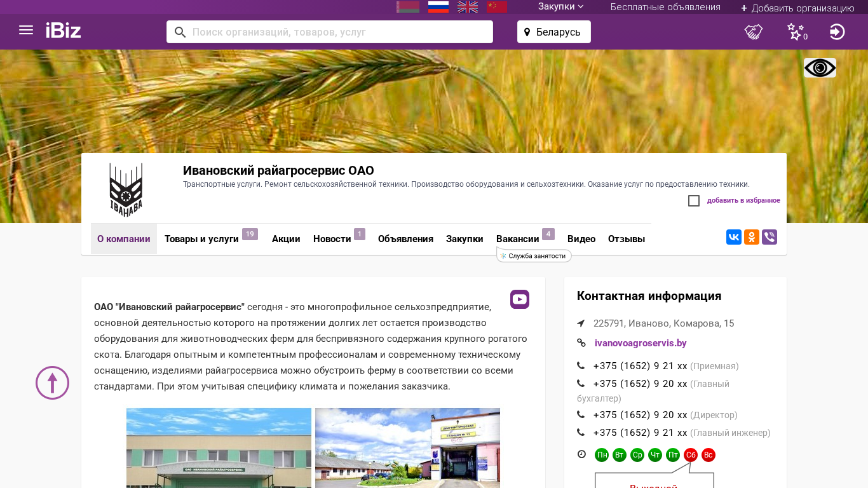The image size is (868, 488).
Task: Share the page via Viber
Action: pyautogui.click(x=770, y=237)
